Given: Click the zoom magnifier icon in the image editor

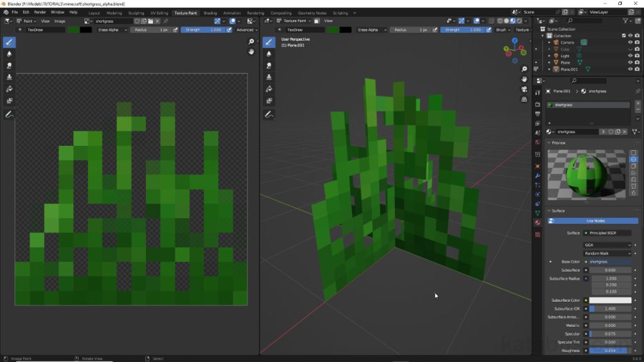Looking at the screenshot, I should coord(251,40).
